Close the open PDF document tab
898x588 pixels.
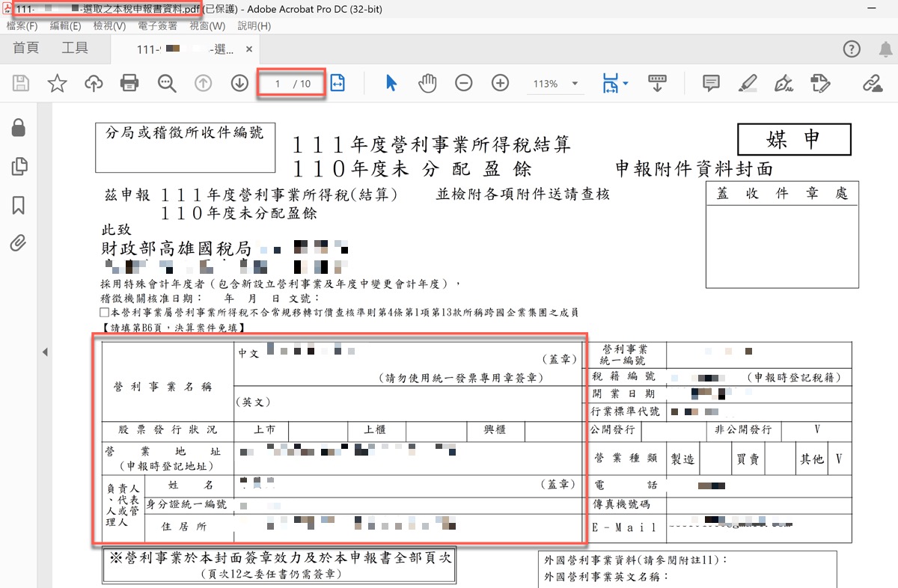coord(249,49)
